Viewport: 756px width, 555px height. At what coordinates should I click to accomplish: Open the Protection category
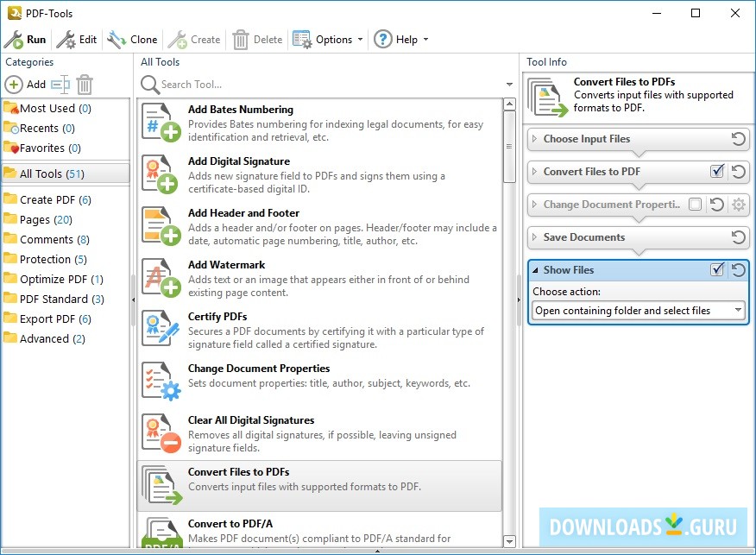coord(66,259)
